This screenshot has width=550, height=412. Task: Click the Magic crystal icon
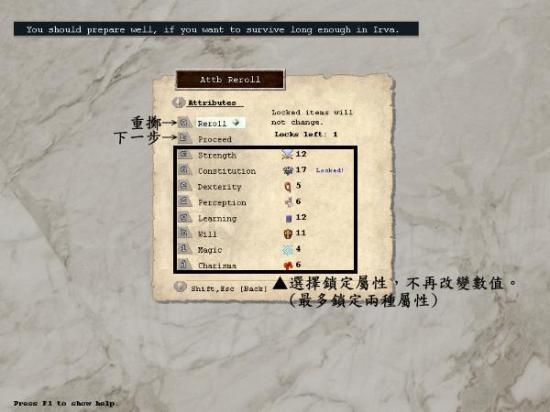click(287, 250)
